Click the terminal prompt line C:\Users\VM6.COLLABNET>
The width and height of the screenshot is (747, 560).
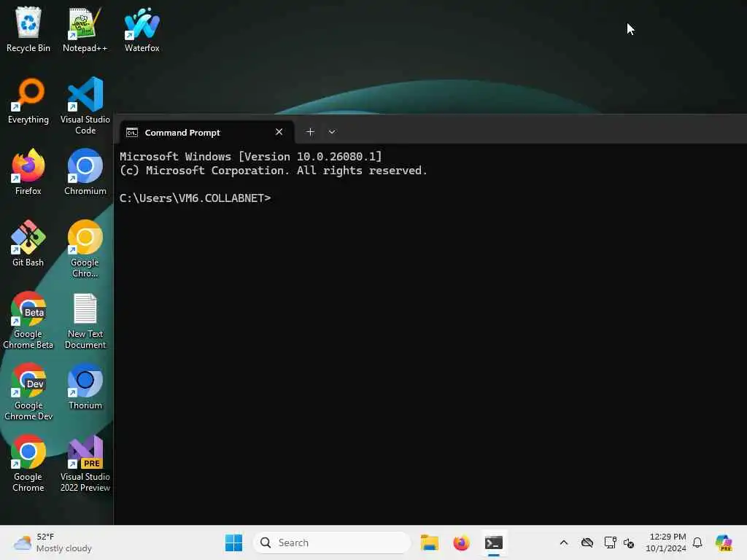tap(196, 198)
